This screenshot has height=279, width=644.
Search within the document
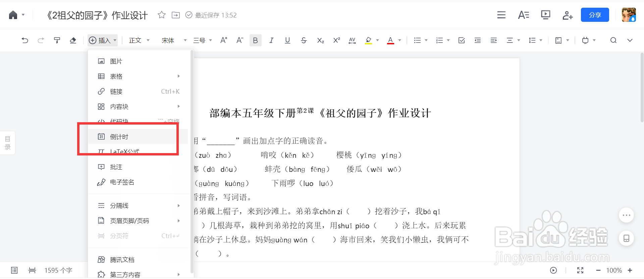point(613,40)
